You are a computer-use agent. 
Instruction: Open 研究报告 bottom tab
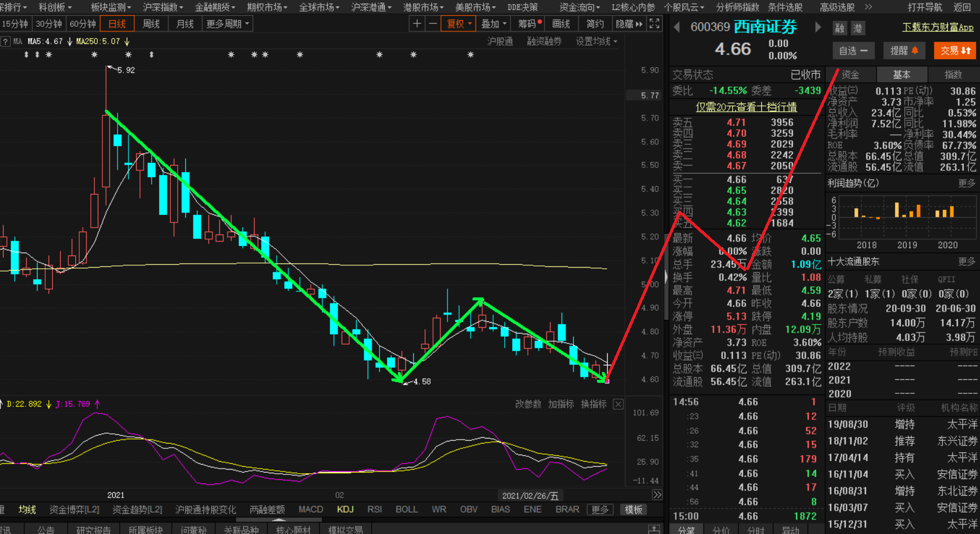pyautogui.click(x=94, y=529)
